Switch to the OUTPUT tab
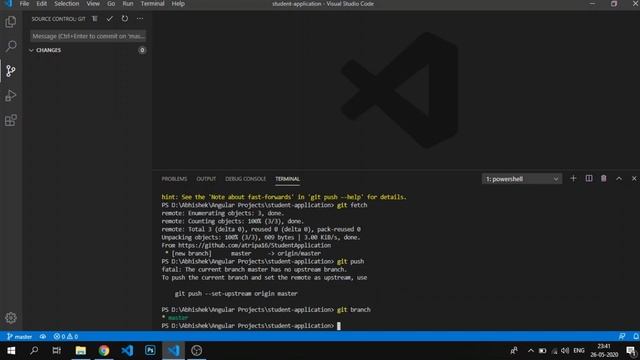Screen dimensions: 640x360 coord(206,179)
